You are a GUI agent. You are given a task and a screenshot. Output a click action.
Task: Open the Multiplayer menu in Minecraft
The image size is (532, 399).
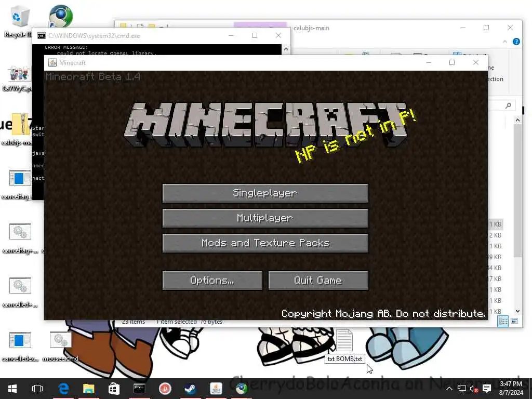click(265, 218)
